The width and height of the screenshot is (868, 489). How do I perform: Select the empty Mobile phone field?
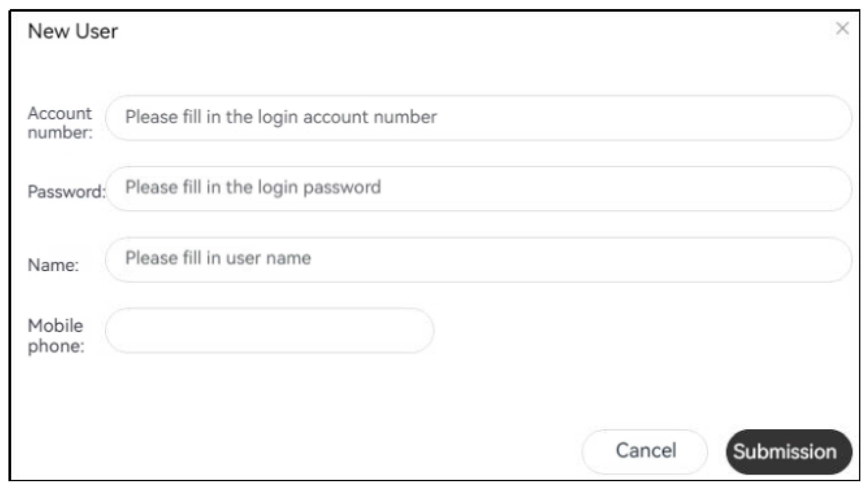[269, 330]
